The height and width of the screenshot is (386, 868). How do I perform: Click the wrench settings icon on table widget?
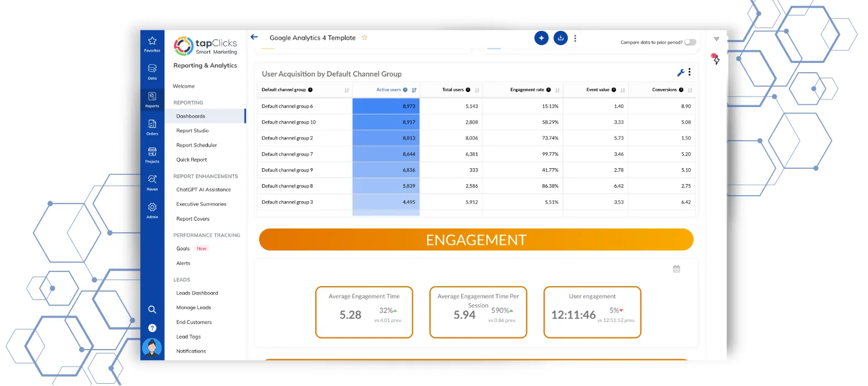tap(681, 73)
